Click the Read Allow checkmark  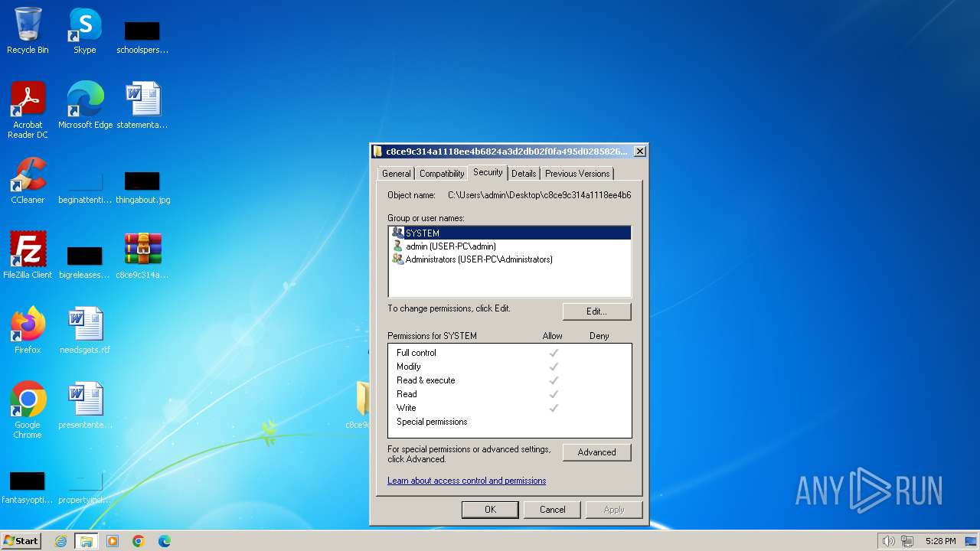coord(554,394)
